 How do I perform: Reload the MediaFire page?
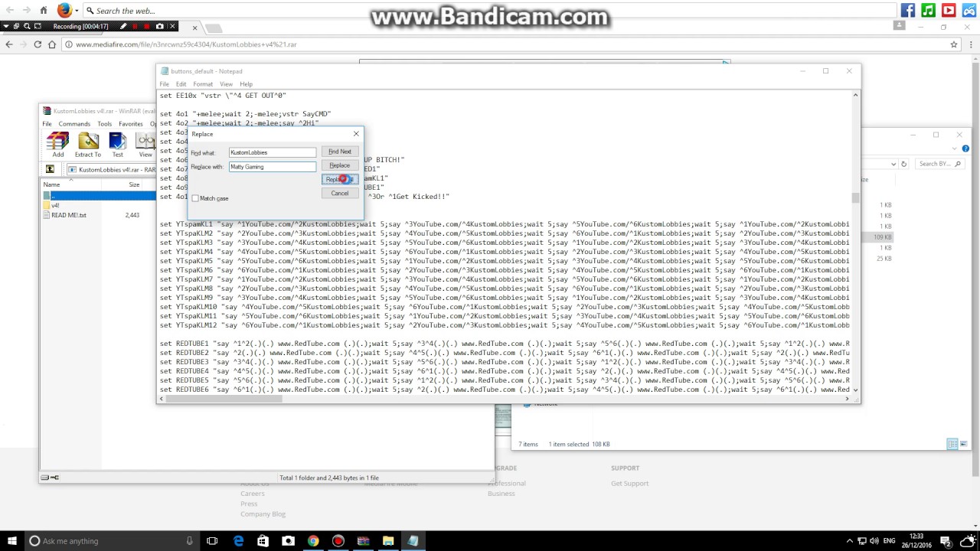(x=38, y=44)
